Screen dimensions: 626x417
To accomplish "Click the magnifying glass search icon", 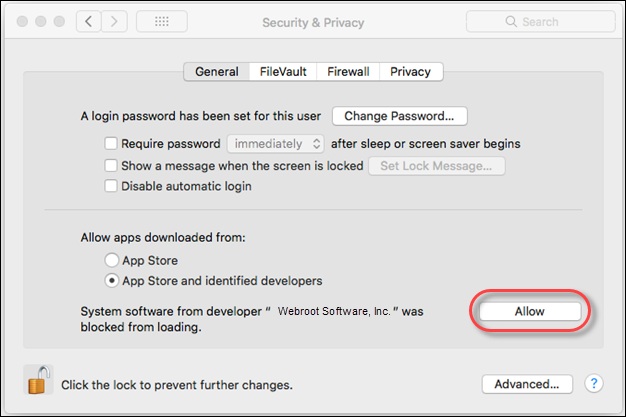I will click(511, 21).
